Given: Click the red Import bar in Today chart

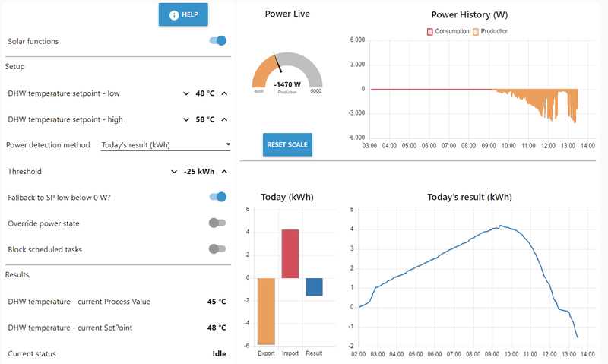Looking at the screenshot, I should 290,254.
